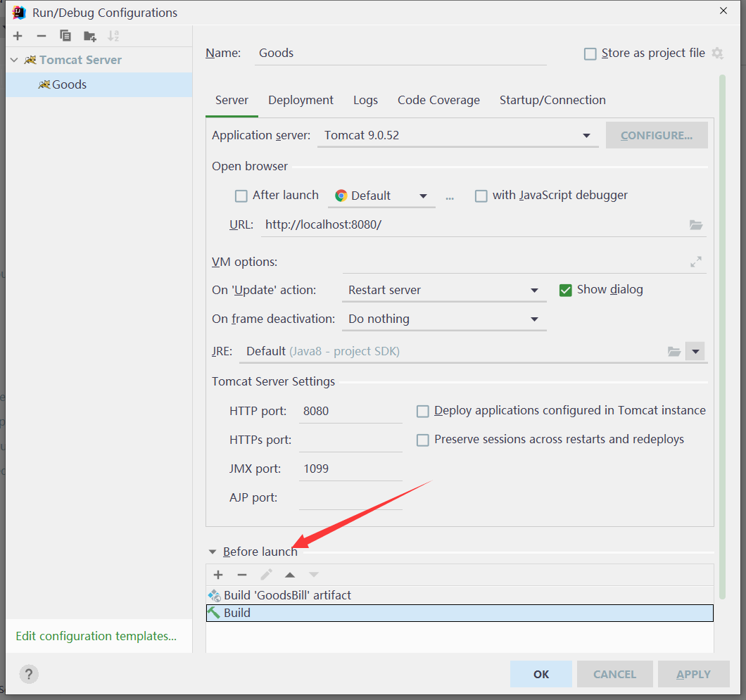Screen dimensions: 746x700
Task: Open the Startup/Connection tab
Action: (552, 101)
